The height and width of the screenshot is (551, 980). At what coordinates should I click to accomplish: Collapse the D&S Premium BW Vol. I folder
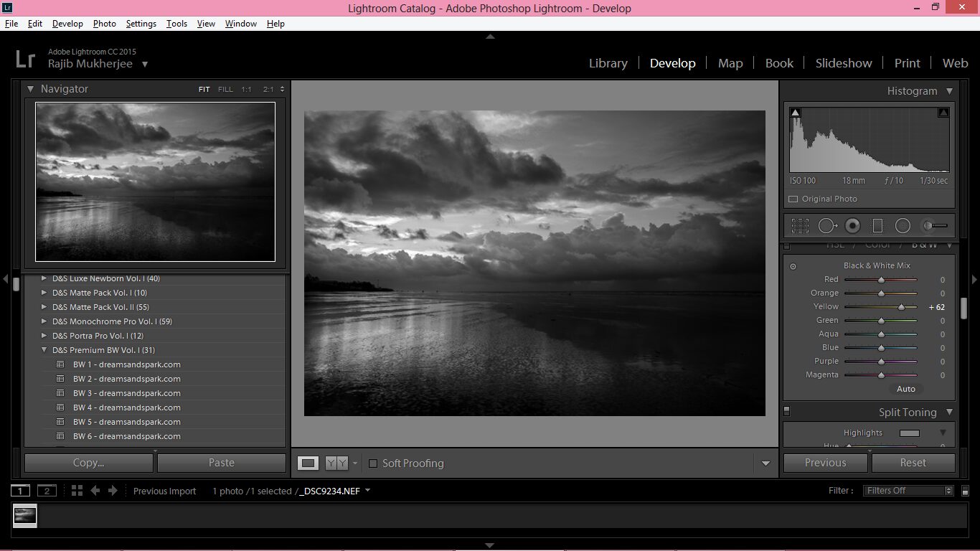click(44, 350)
